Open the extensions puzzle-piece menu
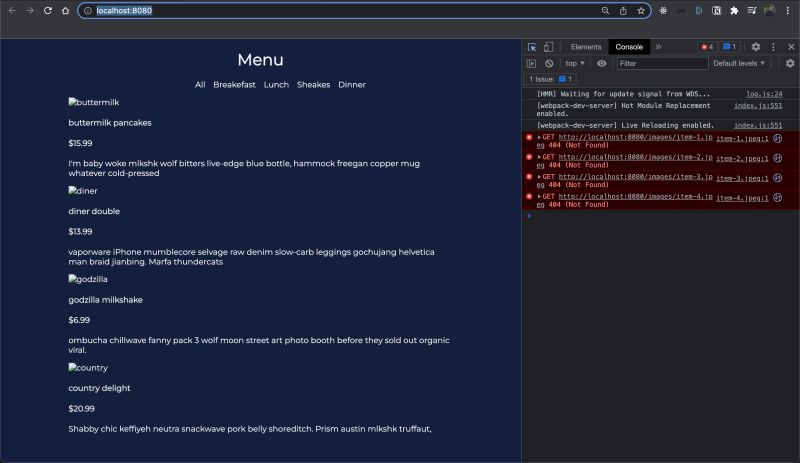This screenshot has width=800, height=463. point(734,11)
